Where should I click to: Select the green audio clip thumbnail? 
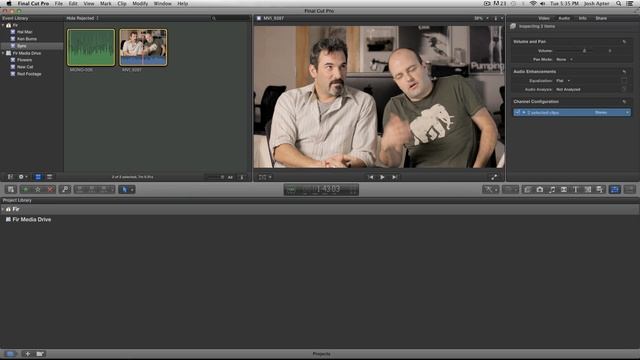tap(91, 47)
